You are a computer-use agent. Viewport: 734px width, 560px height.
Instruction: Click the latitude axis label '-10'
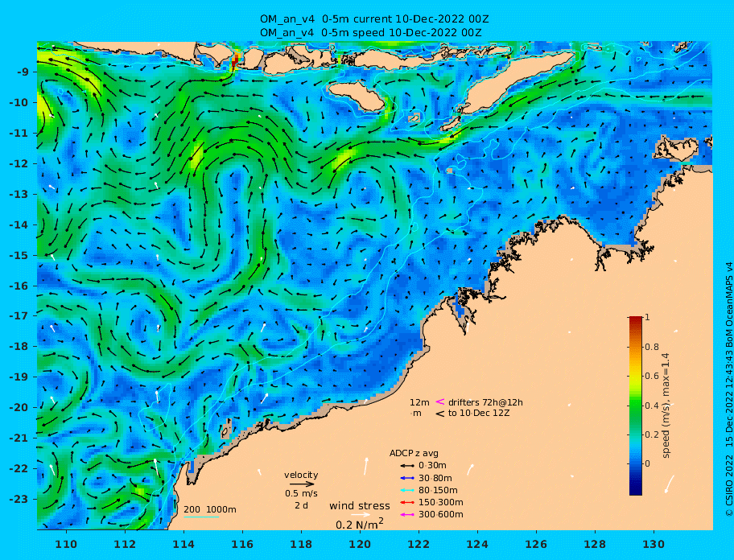coord(19,102)
